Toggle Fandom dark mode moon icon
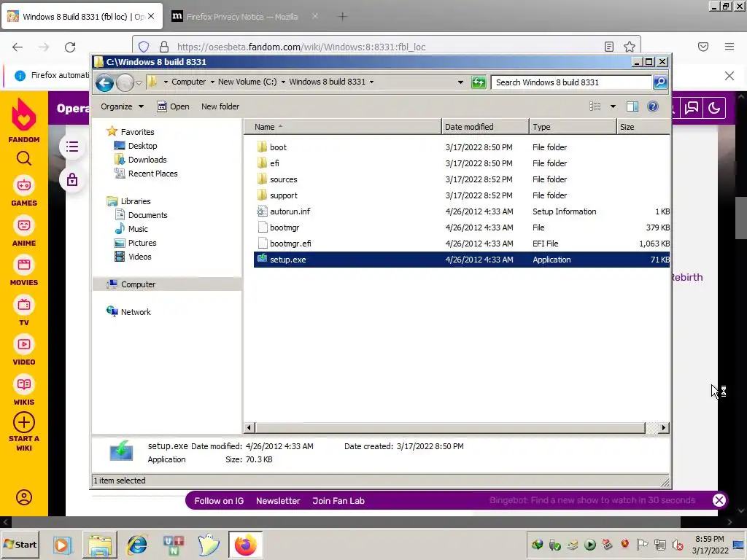Image resolution: width=747 pixels, height=560 pixels. click(714, 108)
